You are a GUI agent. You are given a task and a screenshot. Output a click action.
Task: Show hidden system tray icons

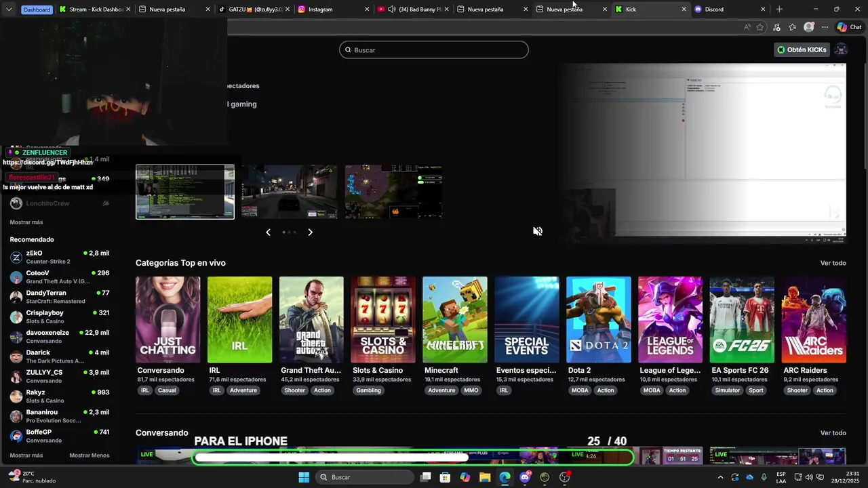click(x=720, y=477)
